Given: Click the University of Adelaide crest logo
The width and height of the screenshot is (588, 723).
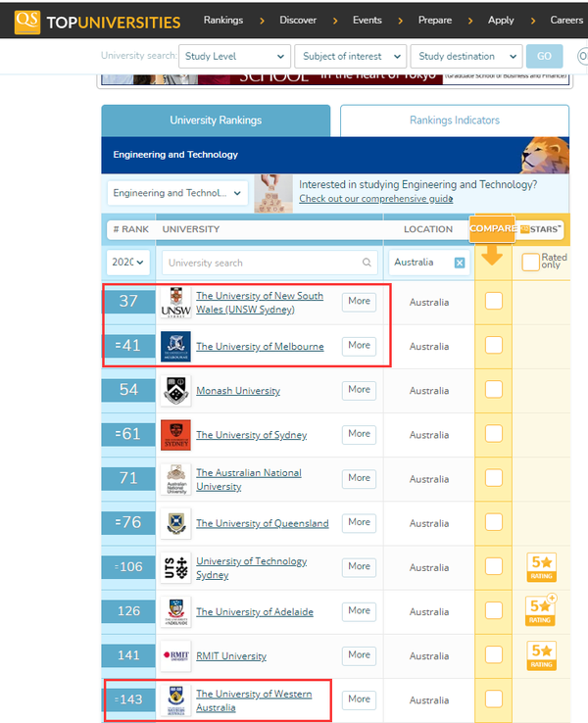Looking at the screenshot, I should click(175, 612).
